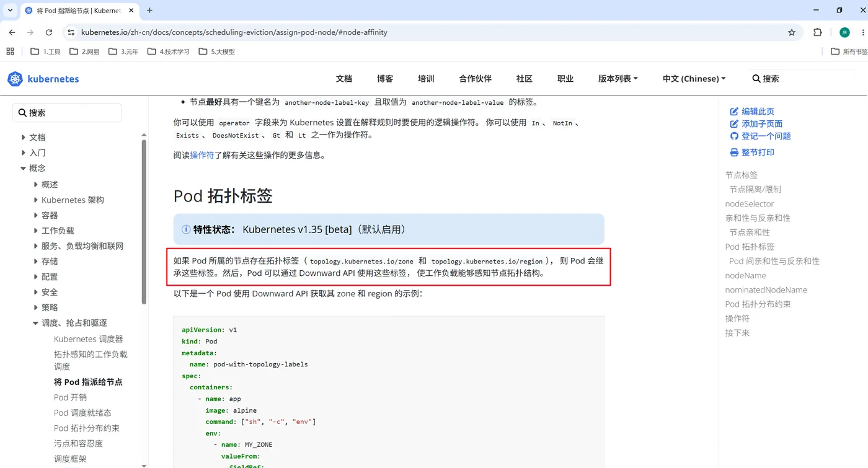868x468 pixels.
Task: Expand 配置 sidebar section
Action: coord(36,277)
